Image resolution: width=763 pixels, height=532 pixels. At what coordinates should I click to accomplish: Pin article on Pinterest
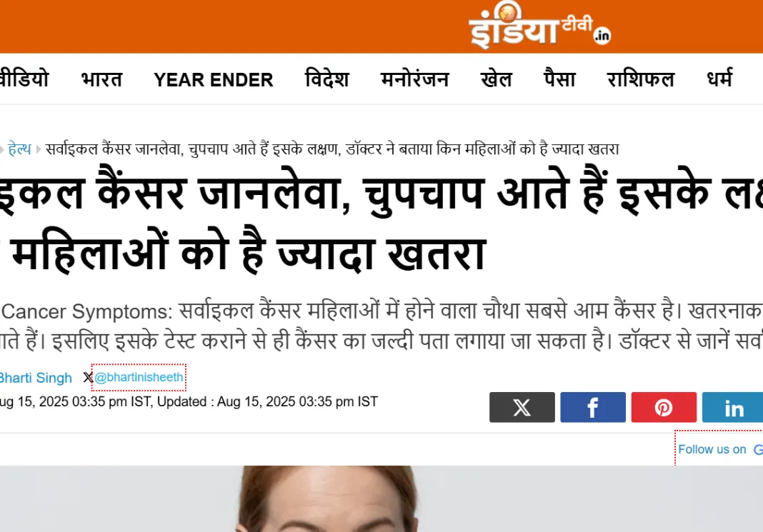[664, 407]
